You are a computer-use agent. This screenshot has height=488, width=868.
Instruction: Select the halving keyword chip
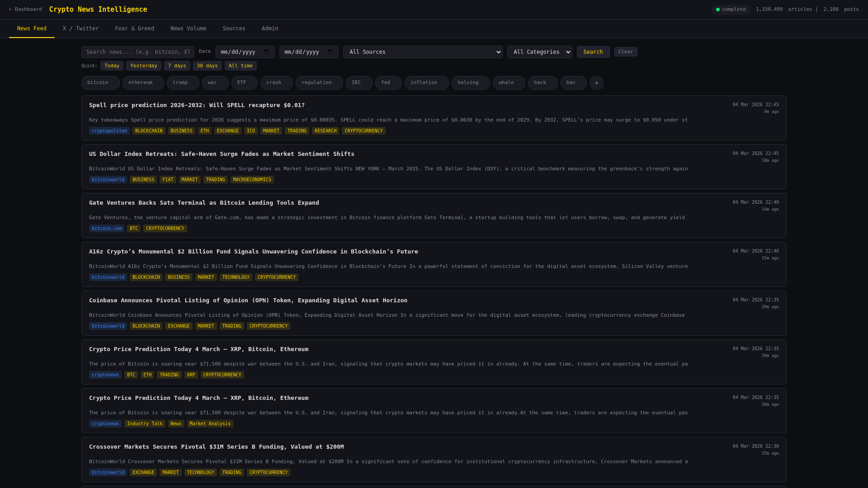(470, 83)
